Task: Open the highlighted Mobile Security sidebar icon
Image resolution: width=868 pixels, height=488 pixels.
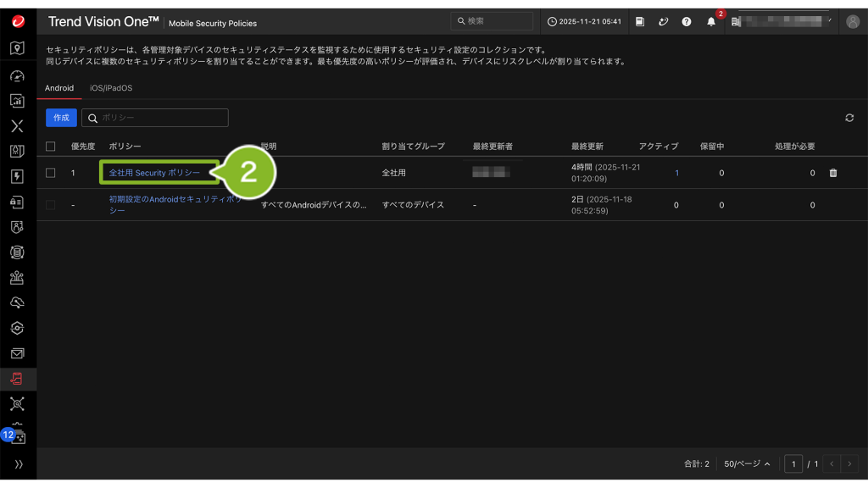Action: (17, 379)
